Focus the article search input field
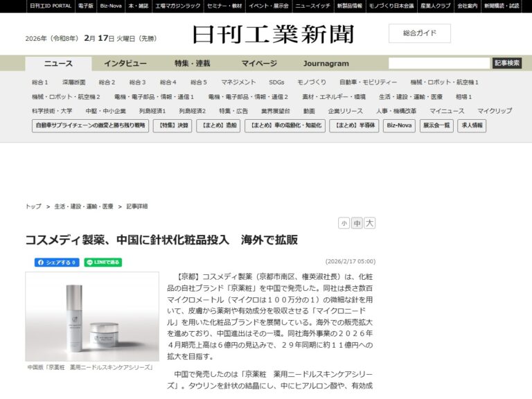Image resolution: width=532 pixels, height=399 pixels. pyautogui.click(x=439, y=63)
